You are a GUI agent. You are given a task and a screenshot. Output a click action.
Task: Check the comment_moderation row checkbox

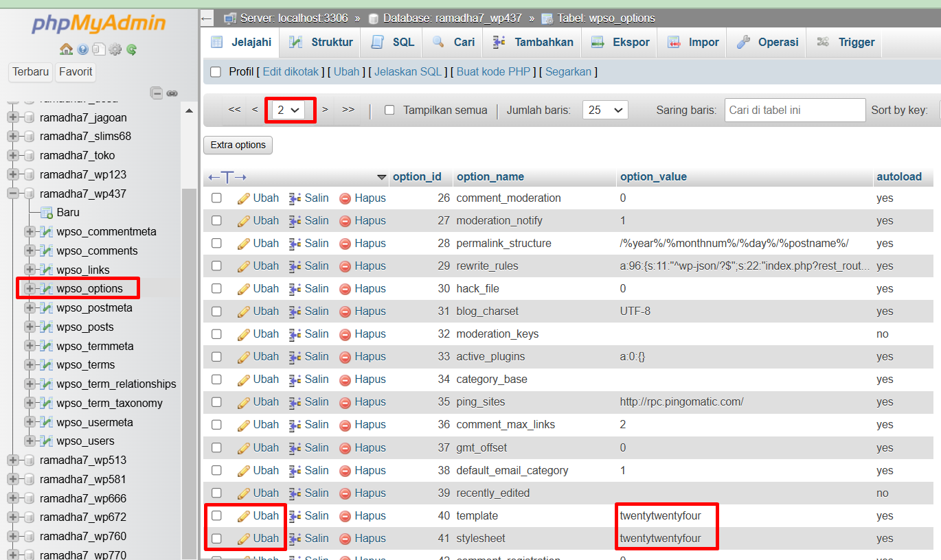click(x=216, y=198)
